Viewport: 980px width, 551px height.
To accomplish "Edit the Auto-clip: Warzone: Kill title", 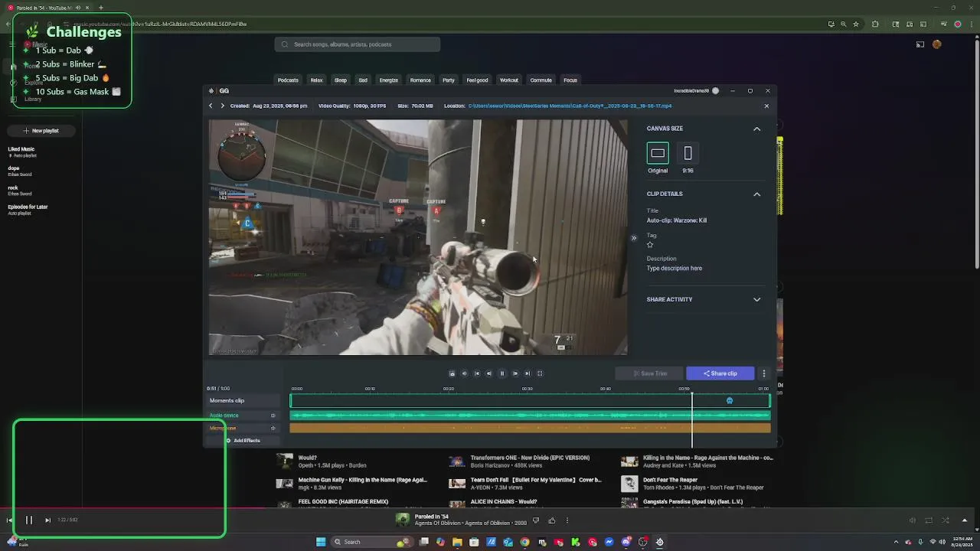I will click(677, 220).
